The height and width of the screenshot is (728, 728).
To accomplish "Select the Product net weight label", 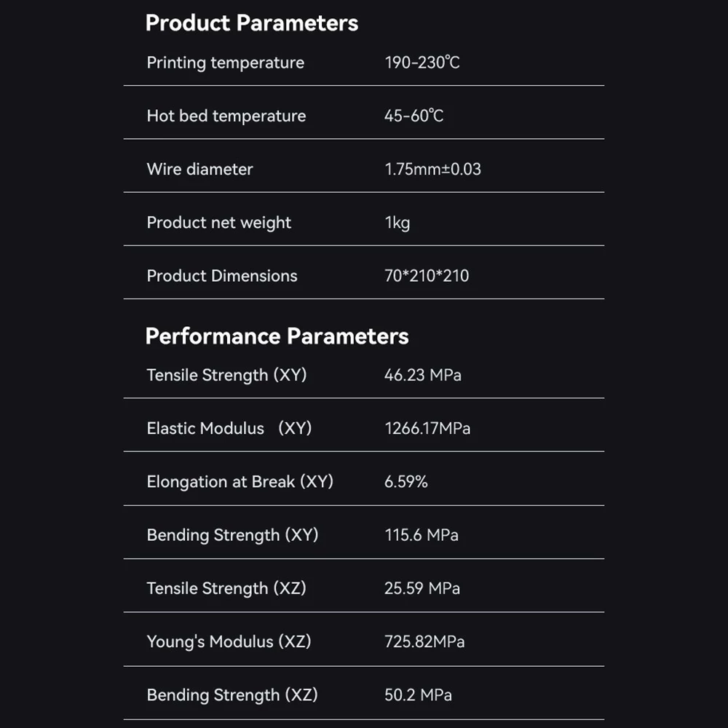I will (x=218, y=222).
